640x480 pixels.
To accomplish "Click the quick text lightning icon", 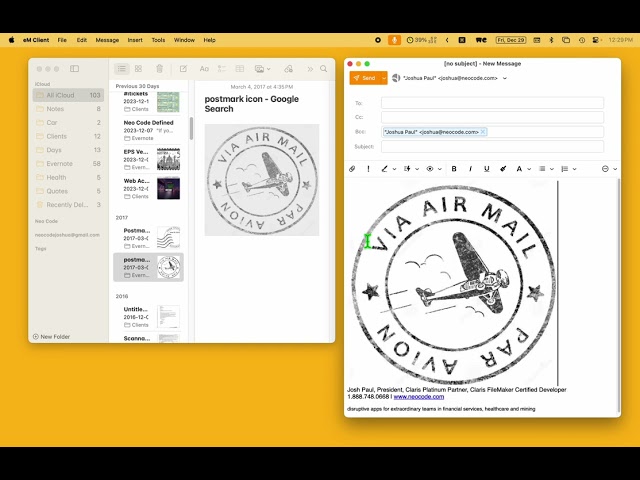I will coord(407,169).
